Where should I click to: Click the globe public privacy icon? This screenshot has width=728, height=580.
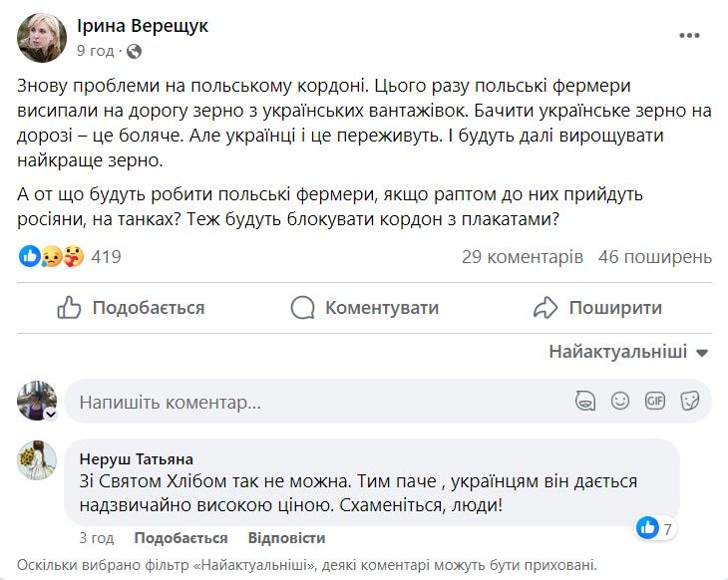click(135, 50)
